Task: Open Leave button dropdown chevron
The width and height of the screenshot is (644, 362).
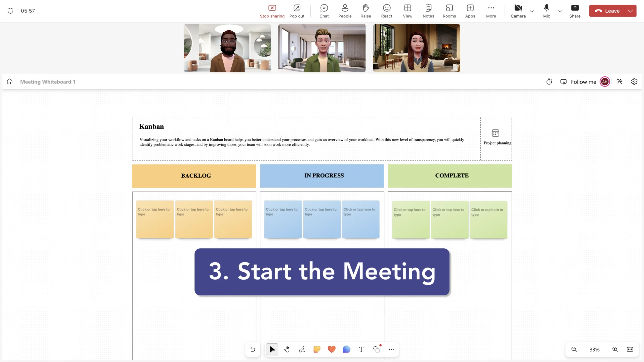Action: (x=630, y=11)
